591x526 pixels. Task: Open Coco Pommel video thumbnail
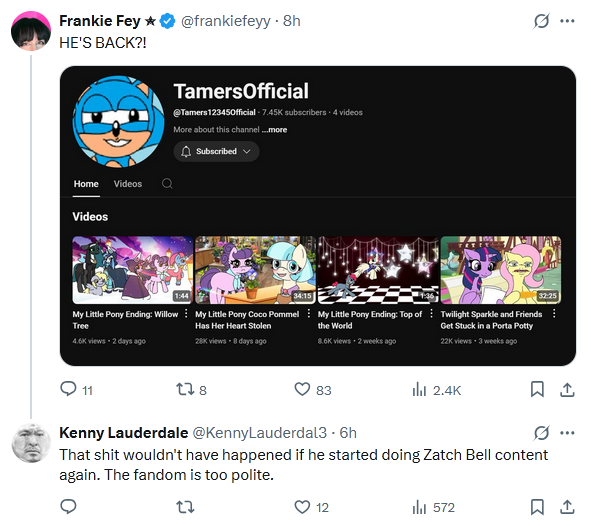255,270
